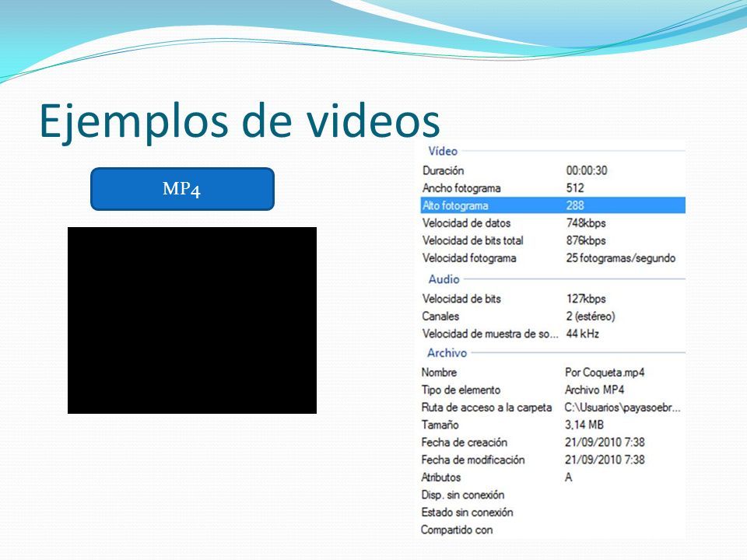
Task: Click the value 'Archivo MP4'
Action: pos(594,390)
